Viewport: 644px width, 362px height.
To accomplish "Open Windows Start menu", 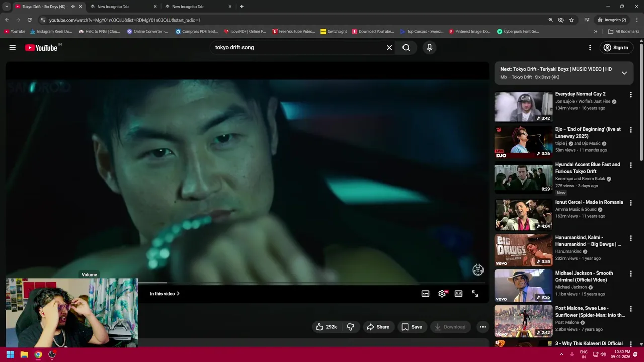I will click(x=10, y=355).
